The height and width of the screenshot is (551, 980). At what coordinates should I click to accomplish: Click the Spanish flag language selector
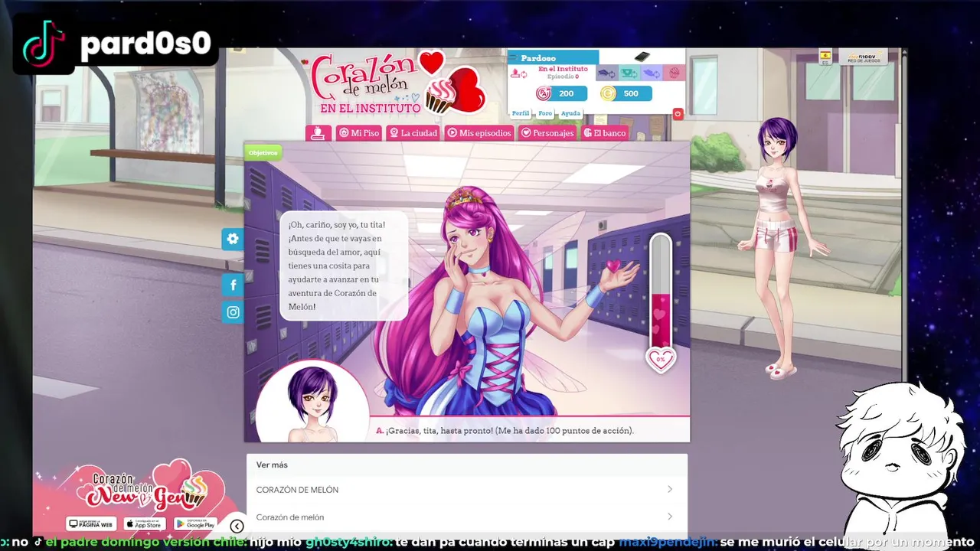825,57
